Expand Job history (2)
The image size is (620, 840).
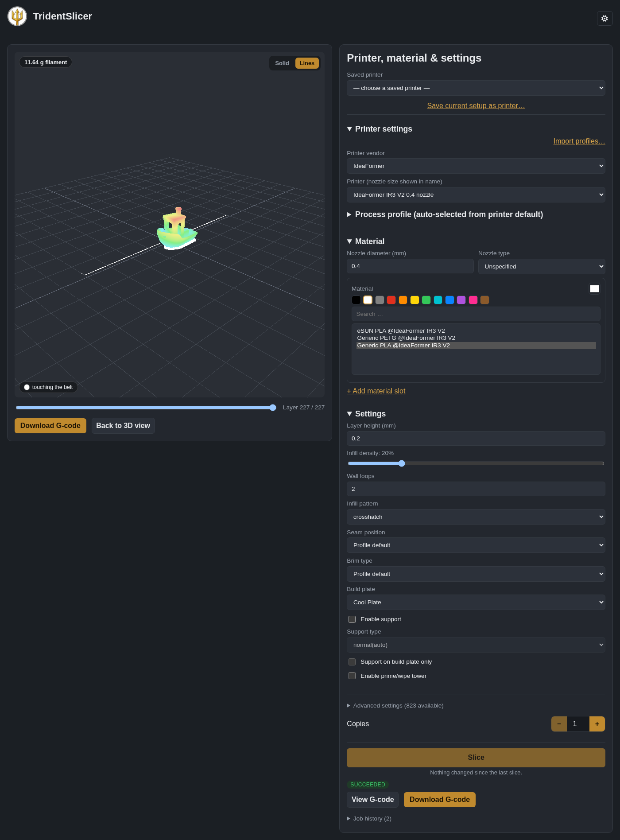(x=369, y=818)
